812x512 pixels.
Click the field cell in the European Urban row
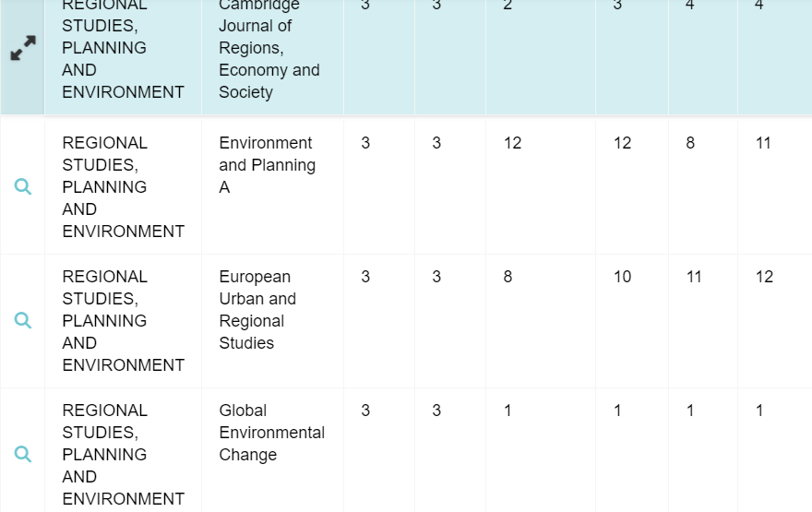(x=123, y=321)
